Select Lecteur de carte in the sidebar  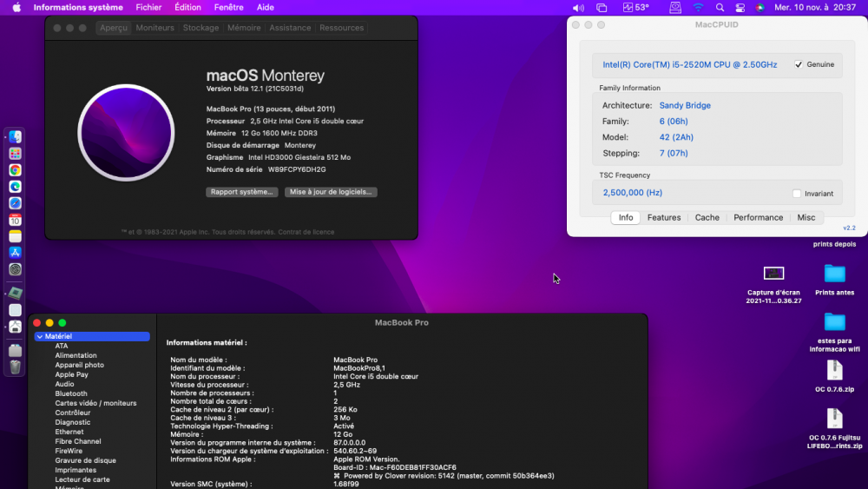click(x=82, y=479)
